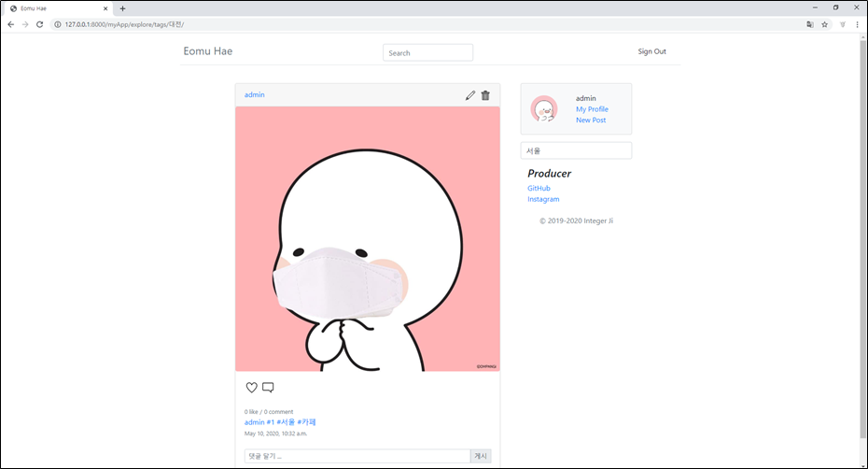The height and width of the screenshot is (469, 868).
Task: Like the post with heart icon
Action: 251,388
